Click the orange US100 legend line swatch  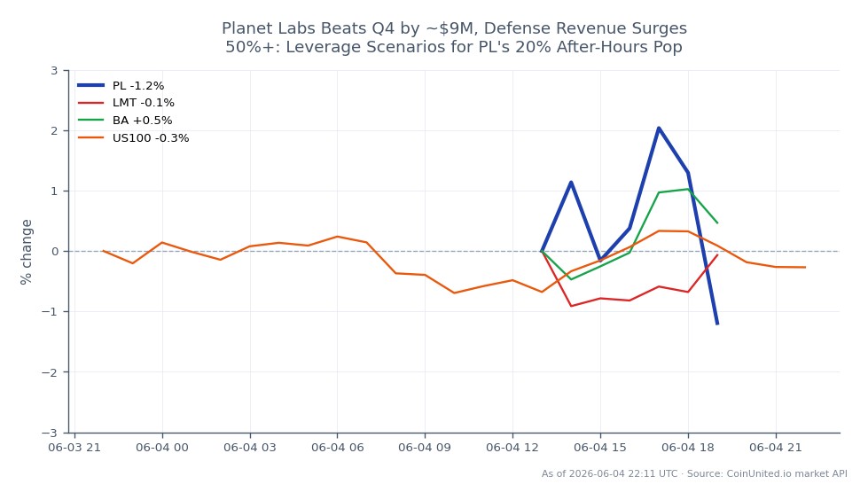pyautogui.click(x=90, y=138)
